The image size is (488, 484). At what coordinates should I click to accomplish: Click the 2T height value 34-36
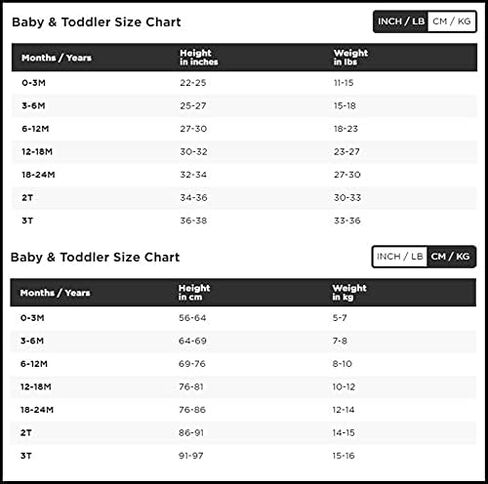coord(194,198)
